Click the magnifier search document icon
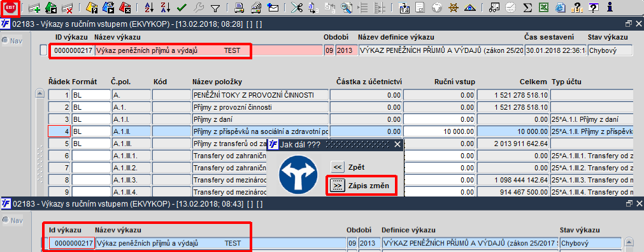644x252 pixels. (347, 8)
